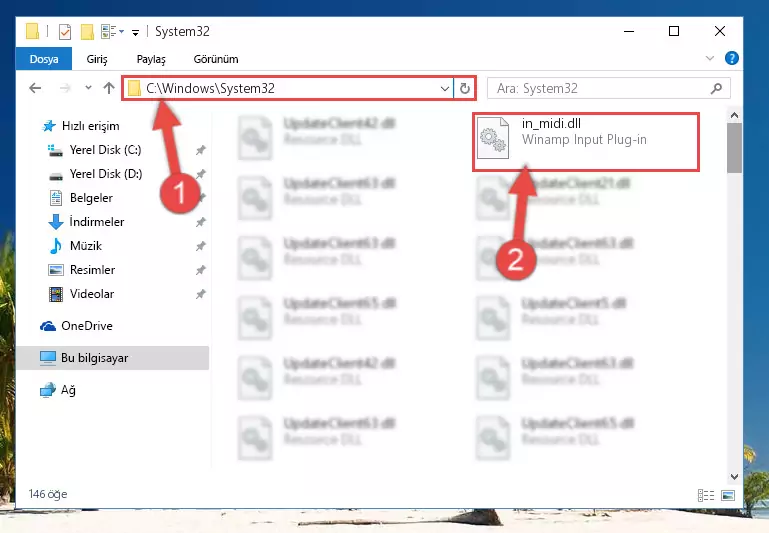Minimize the System32 window
769x533 pixels.
click(x=629, y=31)
